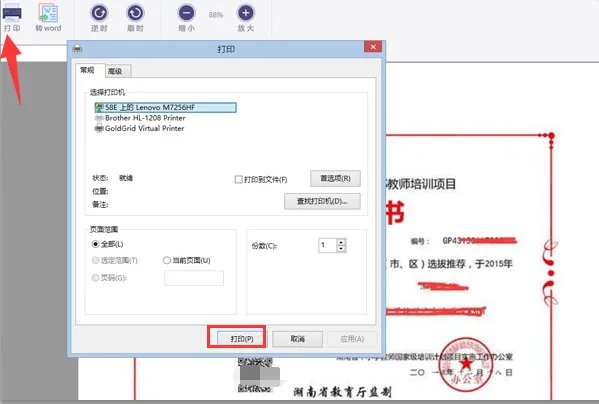Select the 全部(L) radio button
The width and height of the screenshot is (599, 404).
point(96,244)
